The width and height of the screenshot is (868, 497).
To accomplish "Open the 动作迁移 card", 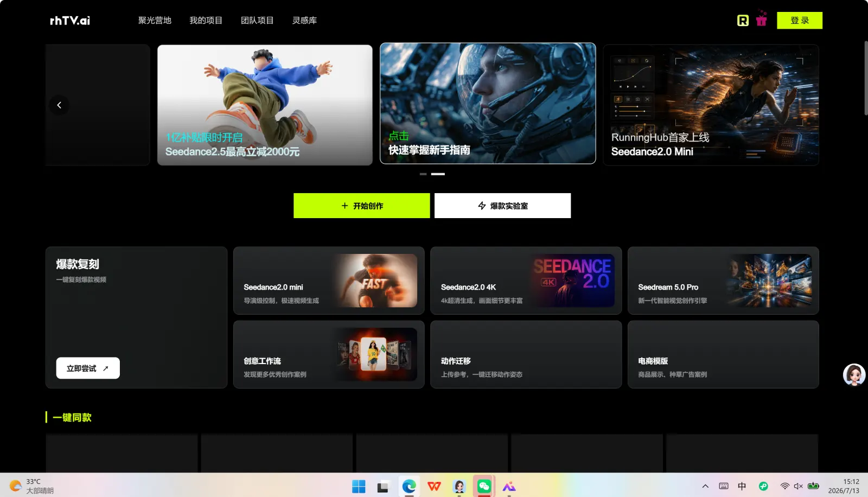I will 526,354.
